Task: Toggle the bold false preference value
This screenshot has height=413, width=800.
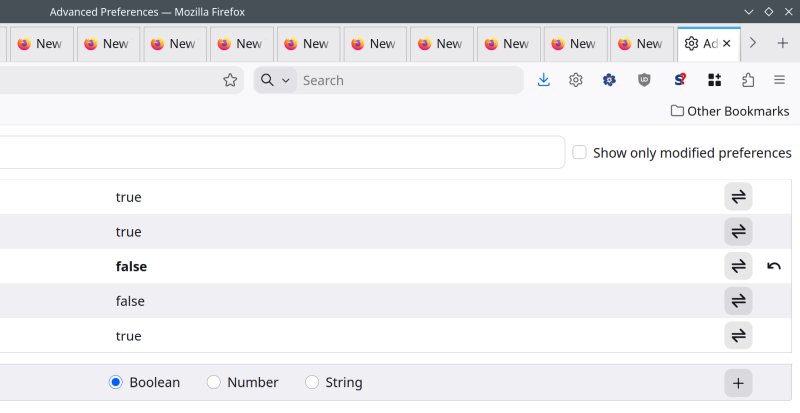Action: tap(738, 266)
